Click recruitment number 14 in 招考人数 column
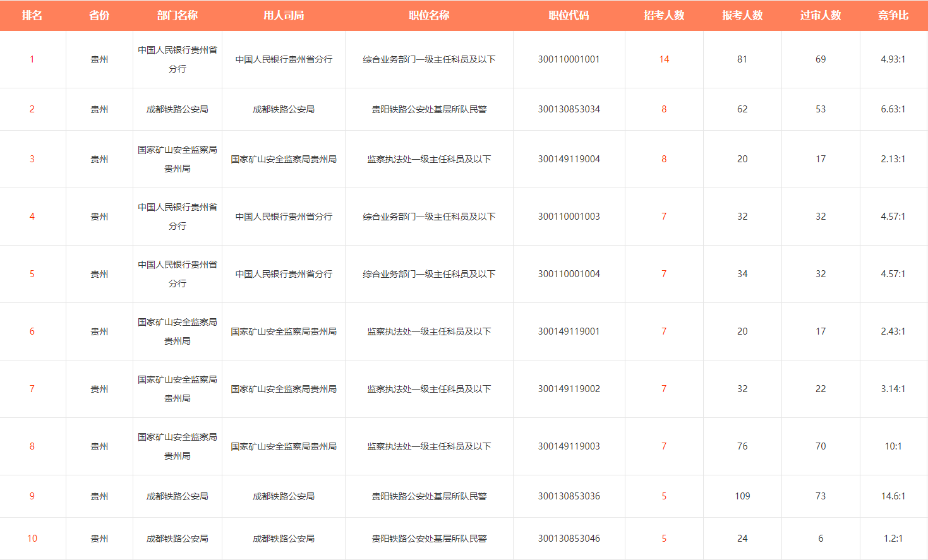 coord(664,59)
